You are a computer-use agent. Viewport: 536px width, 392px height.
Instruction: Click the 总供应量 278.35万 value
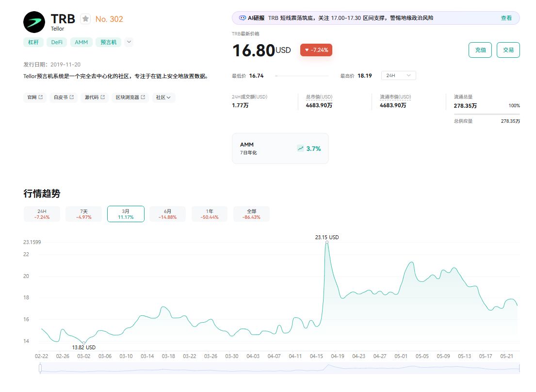510,121
